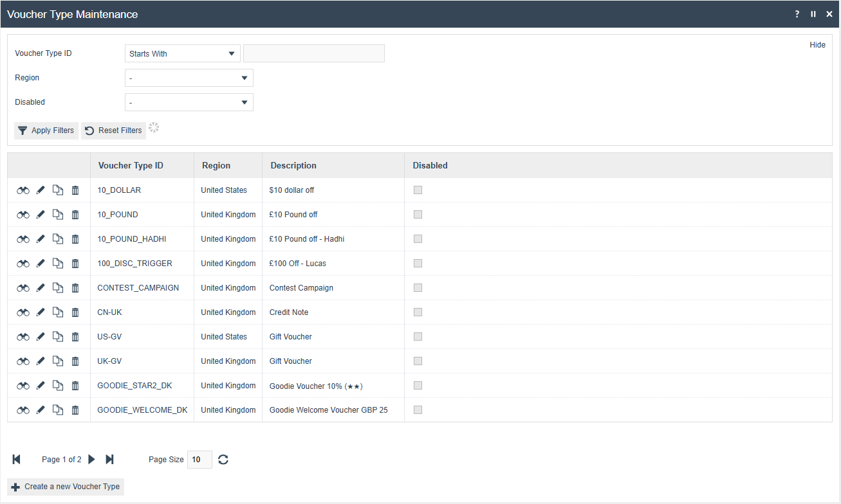Copy the 10_DOLLAR voucher type

click(x=58, y=190)
